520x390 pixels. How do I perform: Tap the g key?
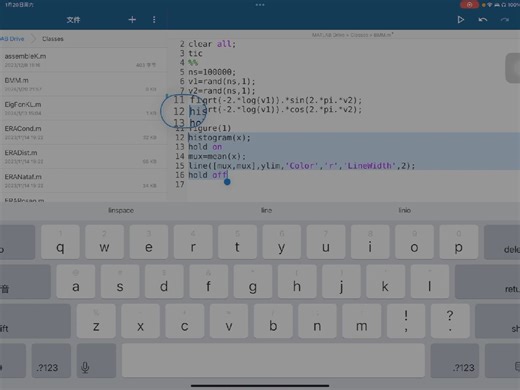pyautogui.click(x=253, y=282)
